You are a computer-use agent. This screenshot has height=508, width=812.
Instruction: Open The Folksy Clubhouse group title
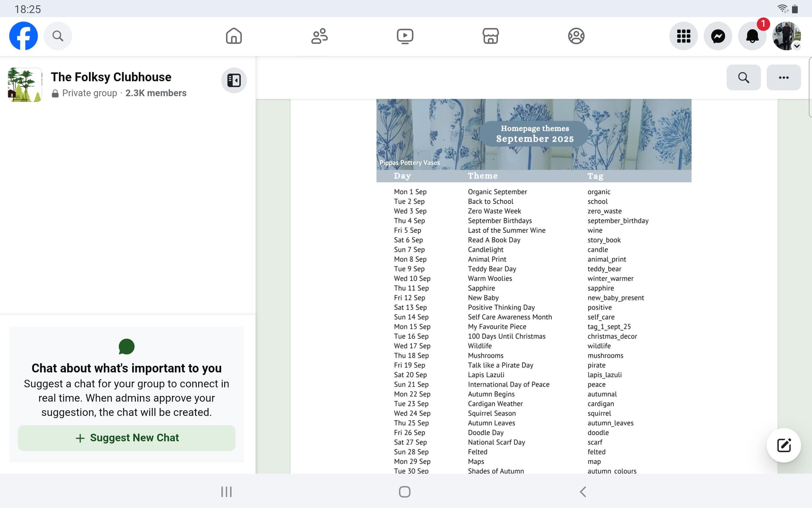pos(111,77)
